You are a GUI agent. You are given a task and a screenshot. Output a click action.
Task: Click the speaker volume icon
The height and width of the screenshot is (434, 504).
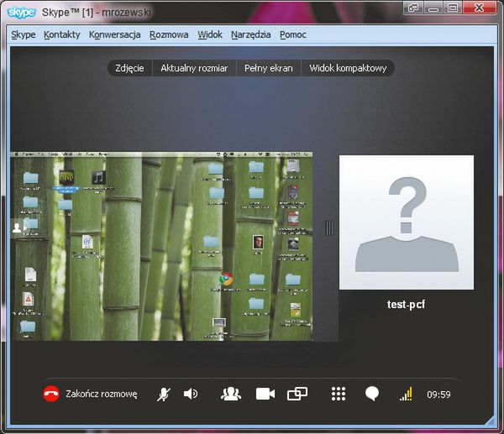(x=191, y=394)
